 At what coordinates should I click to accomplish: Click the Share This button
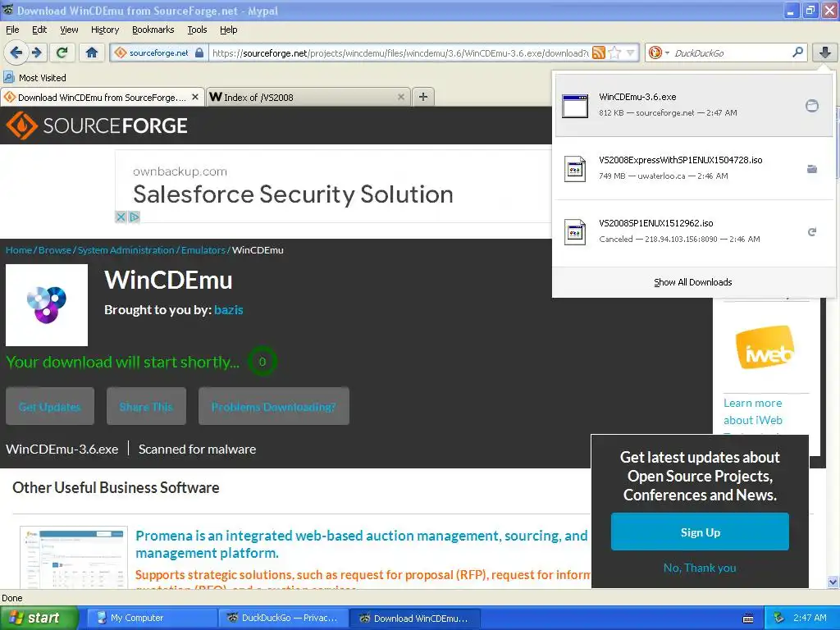pyautogui.click(x=146, y=407)
